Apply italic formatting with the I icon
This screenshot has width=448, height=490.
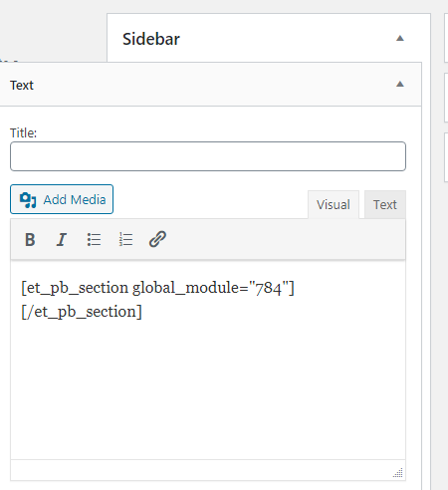point(62,239)
